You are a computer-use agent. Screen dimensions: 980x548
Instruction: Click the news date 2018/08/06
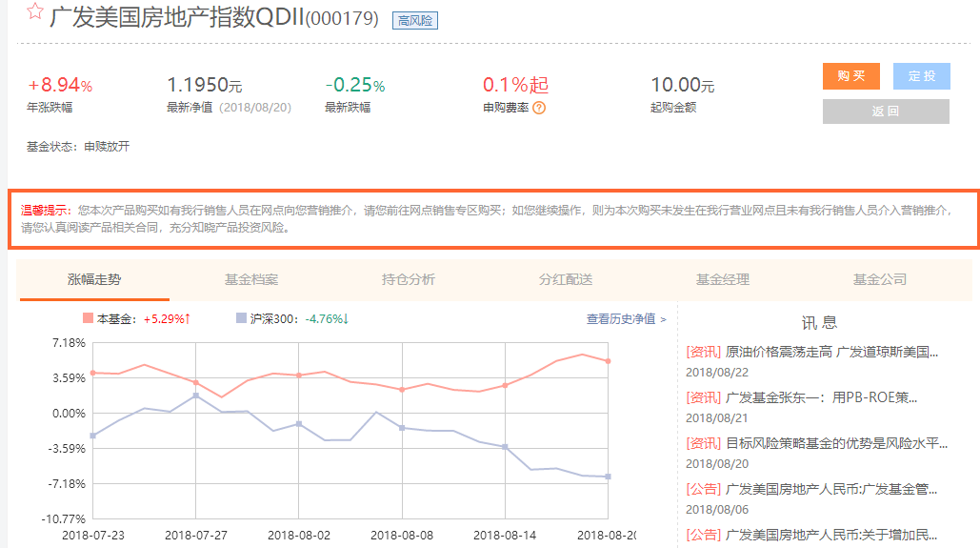pos(717,509)
